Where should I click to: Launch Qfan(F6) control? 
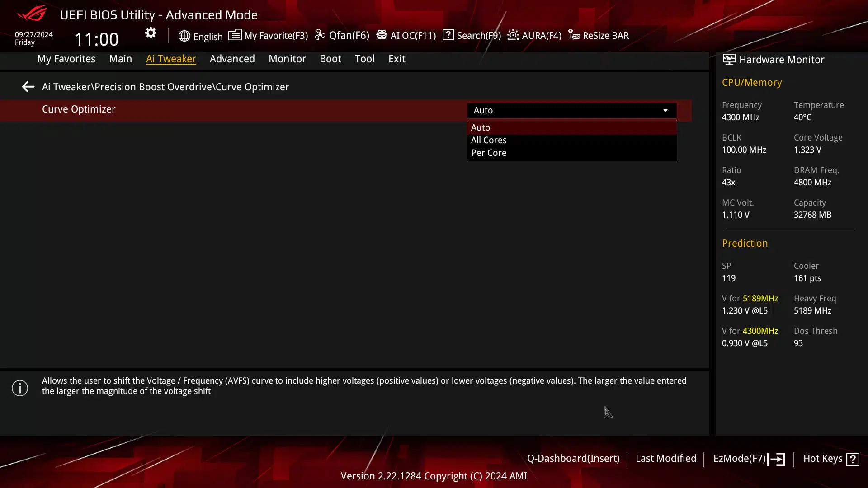[x=349, y=35]
